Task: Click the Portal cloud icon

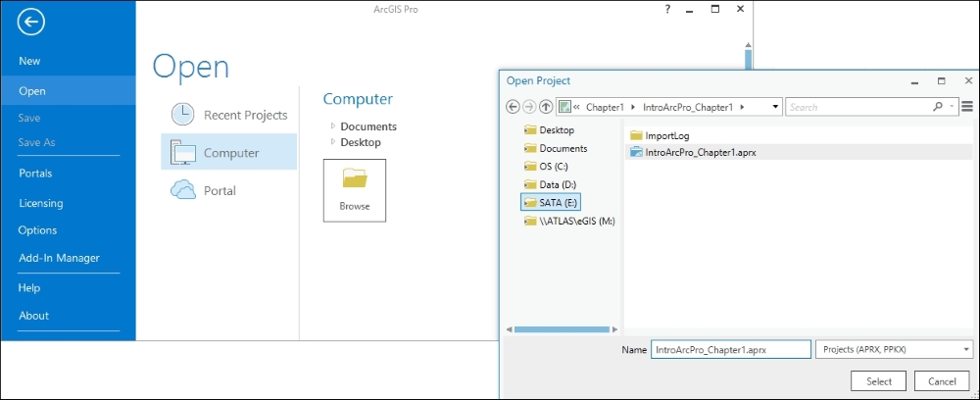Action: (x=182, y=190)
